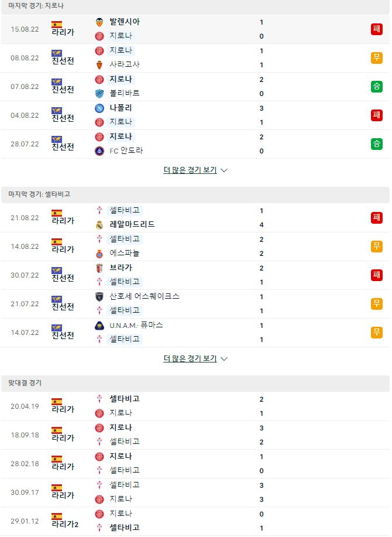Click the San Jose Earthquakes logo
This screenshot has width=392, height=537.
(99, 296)
